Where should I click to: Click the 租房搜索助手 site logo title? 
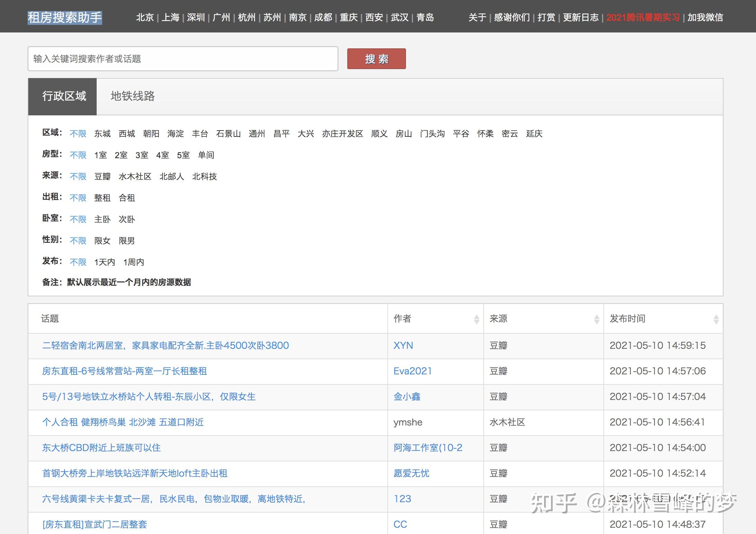(x=65, y=18)
